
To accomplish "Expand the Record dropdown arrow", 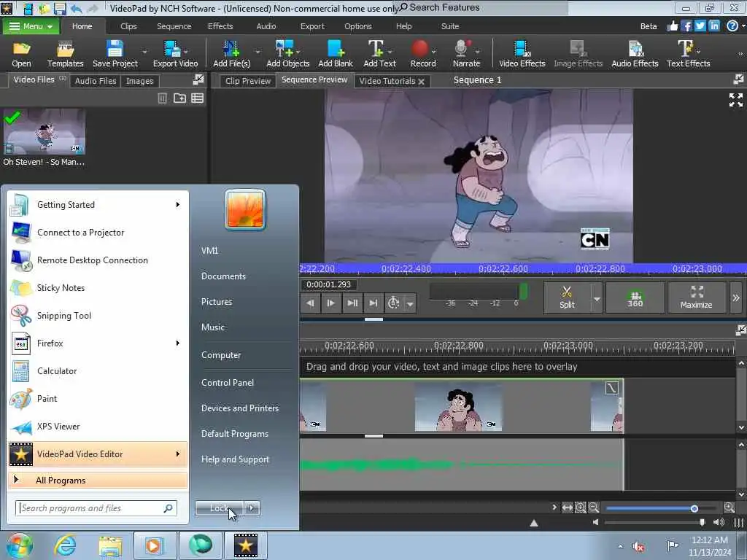I will coord(433,52).
